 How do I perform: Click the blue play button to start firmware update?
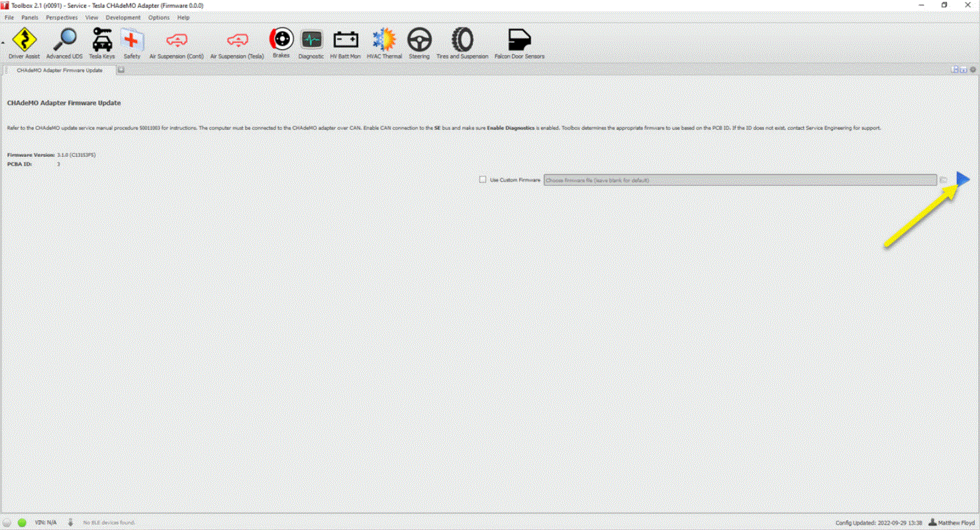tap(963, 179)
